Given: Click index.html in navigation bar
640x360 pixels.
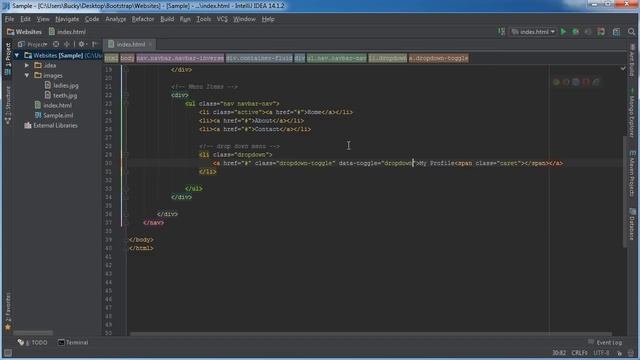Looking at the screenshot, I should click(x=67, y=32).
